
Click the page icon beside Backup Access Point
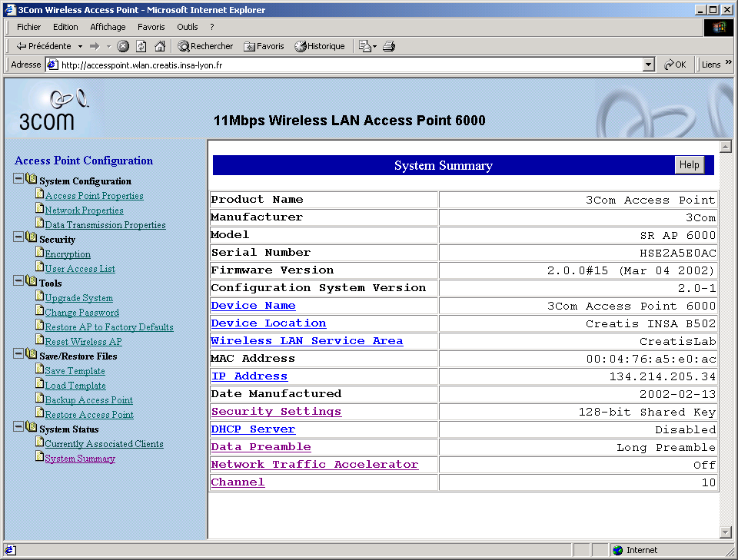coord(40,397)
